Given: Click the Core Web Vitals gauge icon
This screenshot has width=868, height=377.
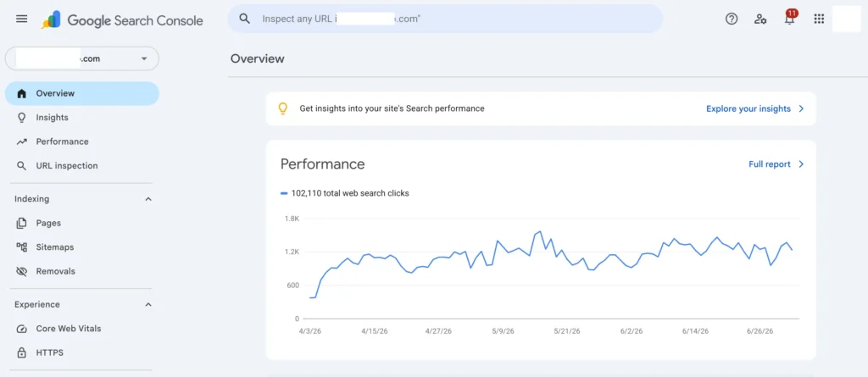Looking at the screenshot, I should click(x=21, y=329).
